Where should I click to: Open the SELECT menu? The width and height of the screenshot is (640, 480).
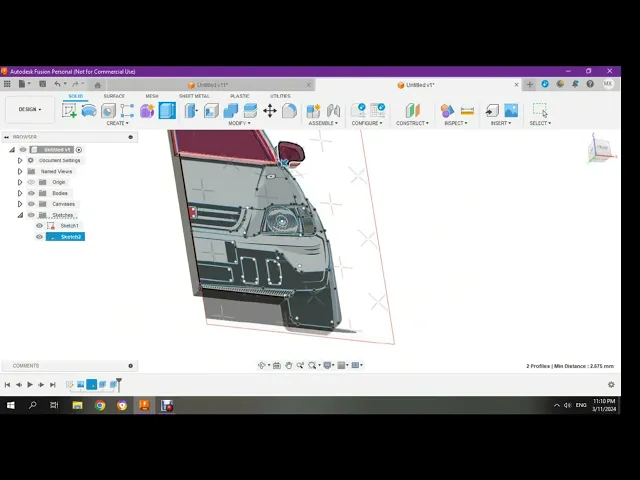click(x=540, y=123)
